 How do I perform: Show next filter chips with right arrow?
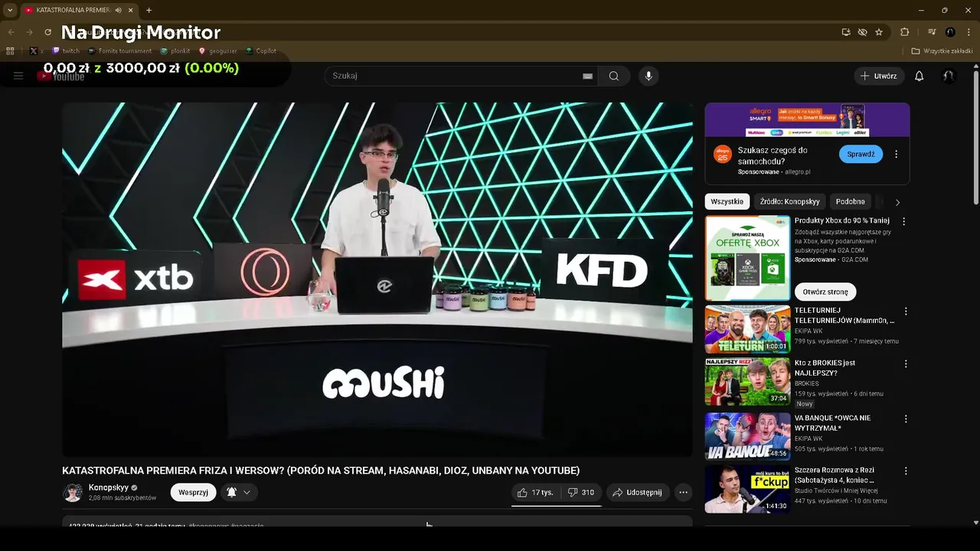click(897, 202)
